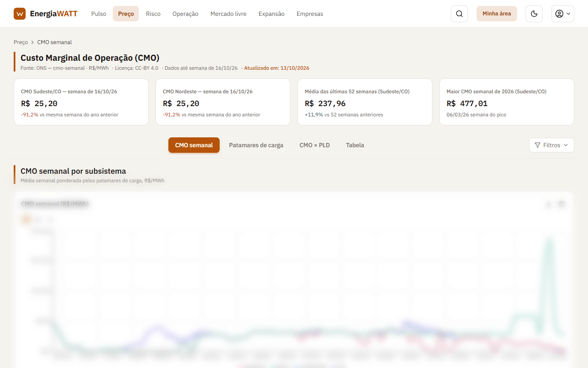
Task: Select Preço in the top navigation
Action: [x=126, y=14]
